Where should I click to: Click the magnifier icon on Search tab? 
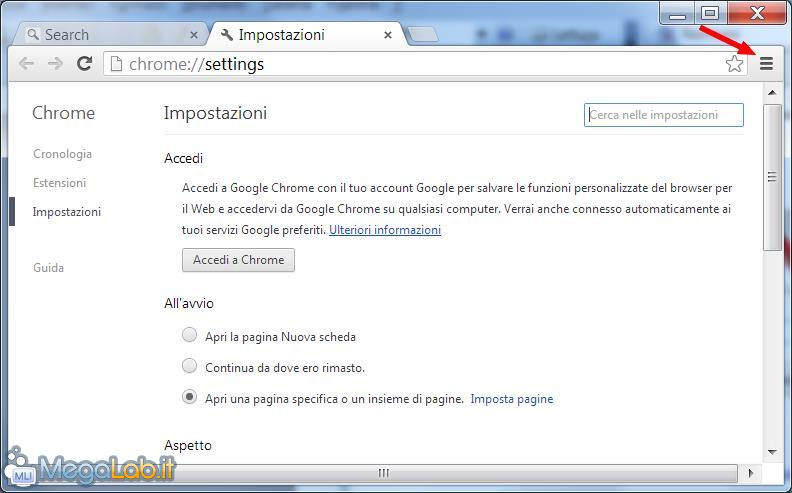click(33, 34)
